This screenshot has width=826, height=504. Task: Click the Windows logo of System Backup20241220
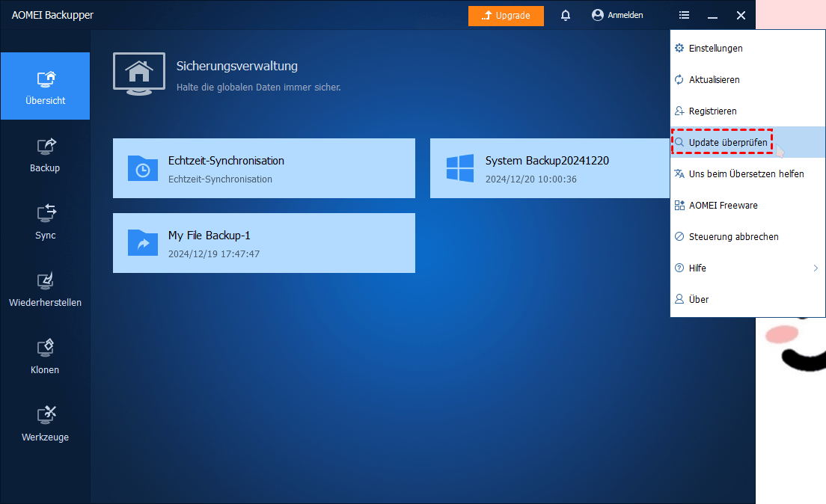[x=460, y=168]
